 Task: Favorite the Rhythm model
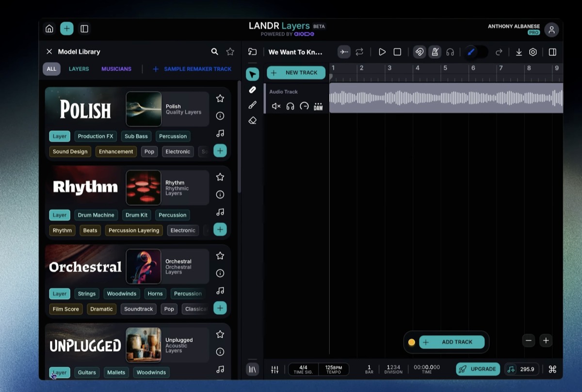point(220,177)
